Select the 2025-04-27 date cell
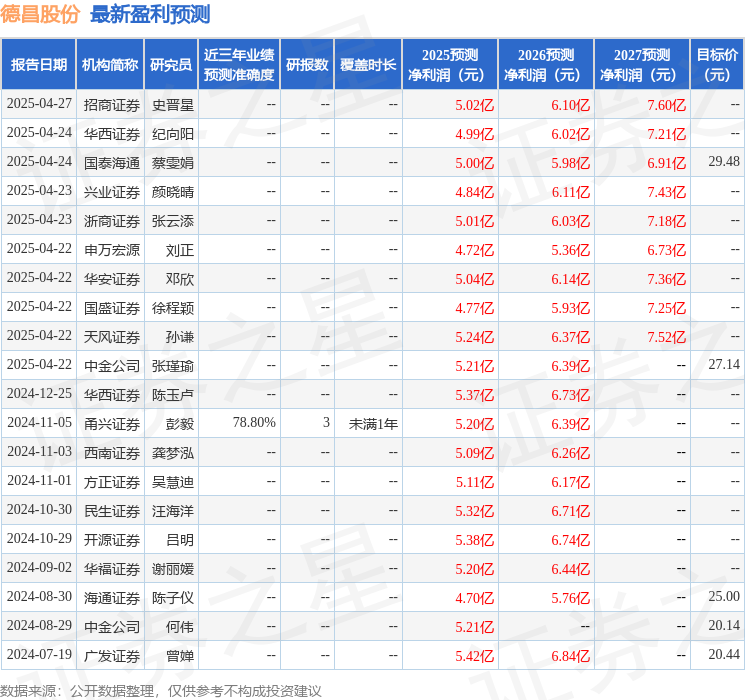Image resolution: width=745 pixels, height=700 pixels. (x=39, y=104)
